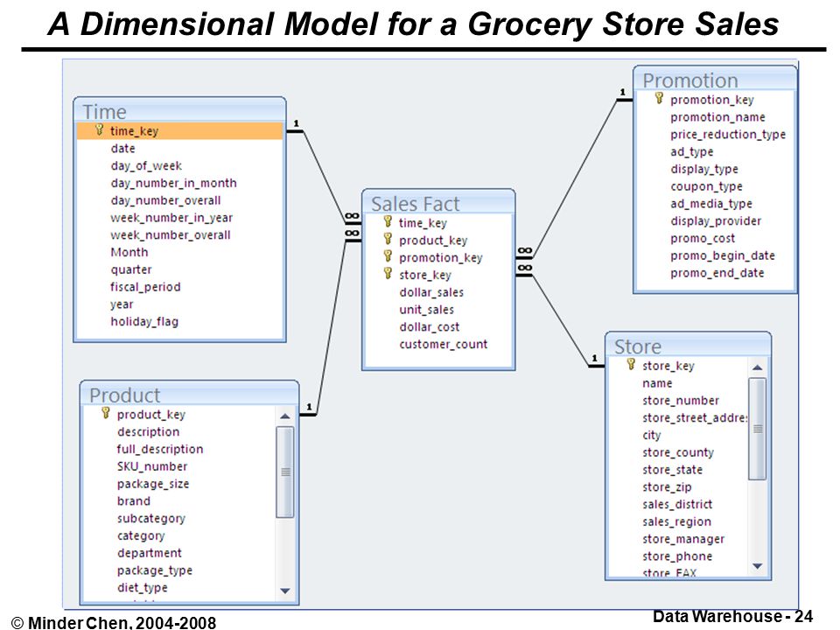Select the customer_count field

[443, 344]
